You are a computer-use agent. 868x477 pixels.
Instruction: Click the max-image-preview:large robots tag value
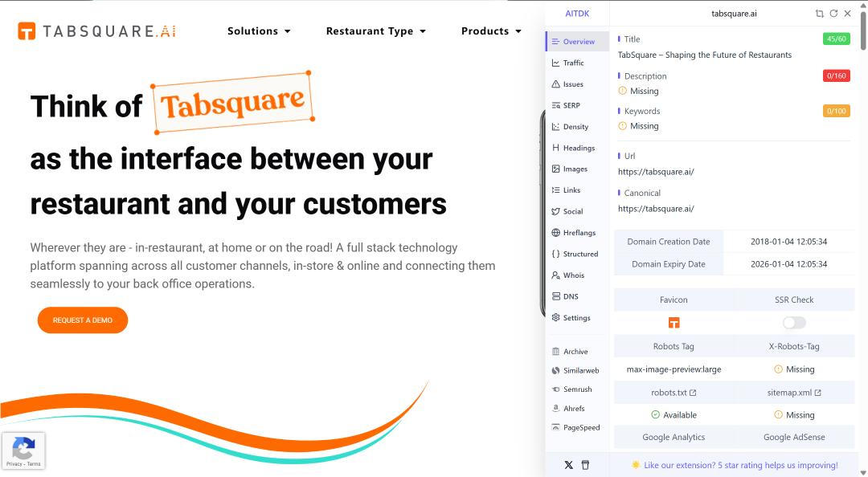674,369
